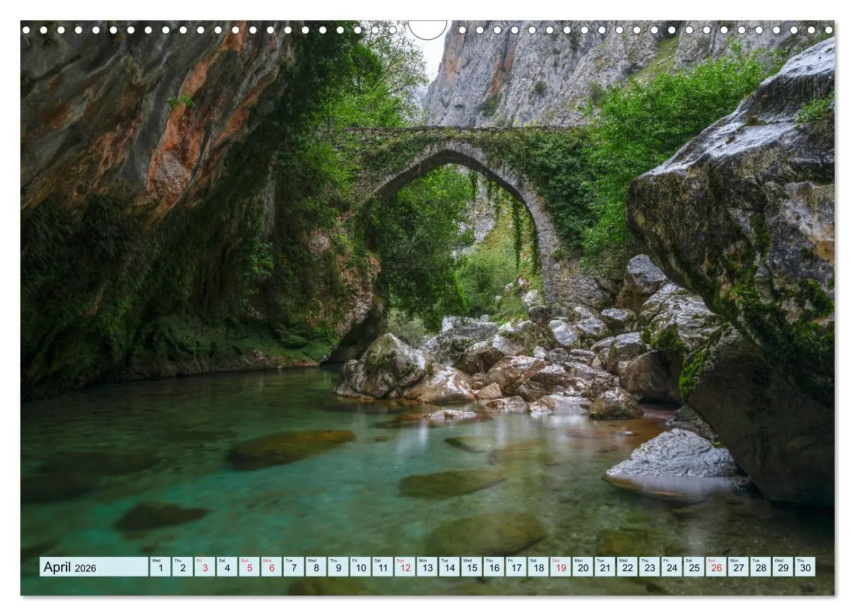Choose the Wed 8 date cell
This screenshot has width=855, height=616.
[316, 567]
